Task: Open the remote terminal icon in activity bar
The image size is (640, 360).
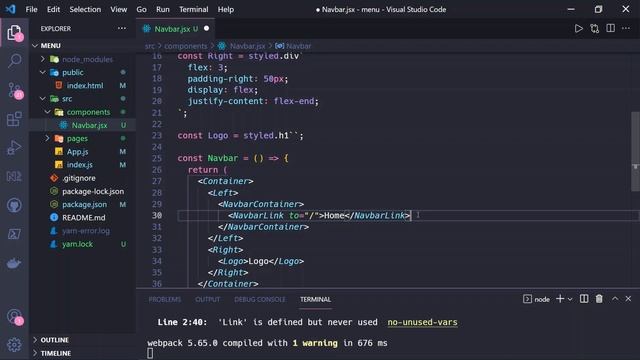Action: coord(14,234)
